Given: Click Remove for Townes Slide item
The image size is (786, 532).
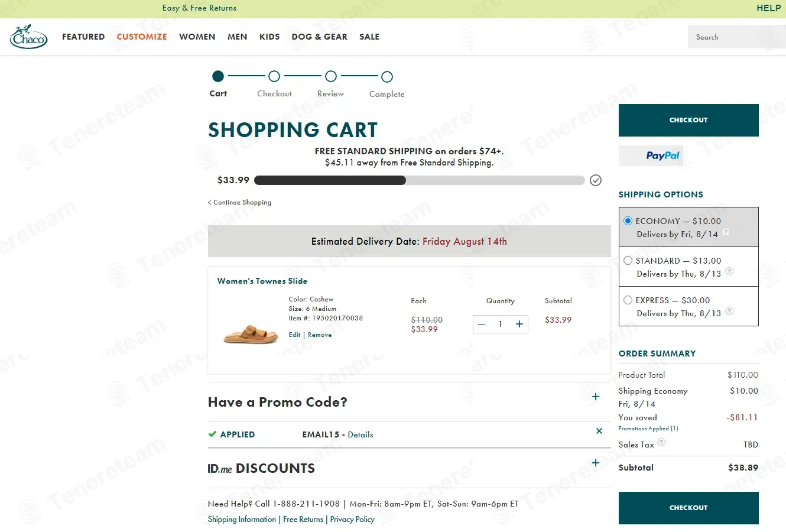Looking at the screenshot, I should pos(320,335).
